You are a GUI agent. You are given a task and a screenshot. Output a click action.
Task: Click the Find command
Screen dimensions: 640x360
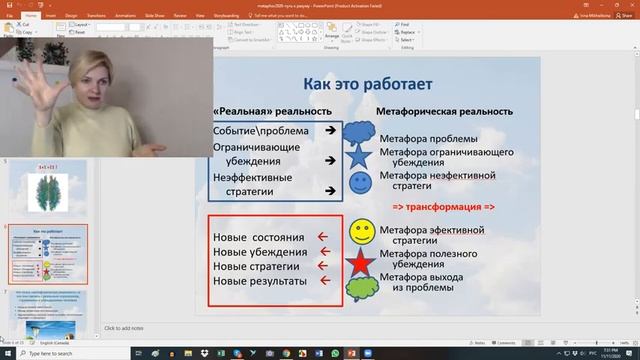tap(402, 24)
